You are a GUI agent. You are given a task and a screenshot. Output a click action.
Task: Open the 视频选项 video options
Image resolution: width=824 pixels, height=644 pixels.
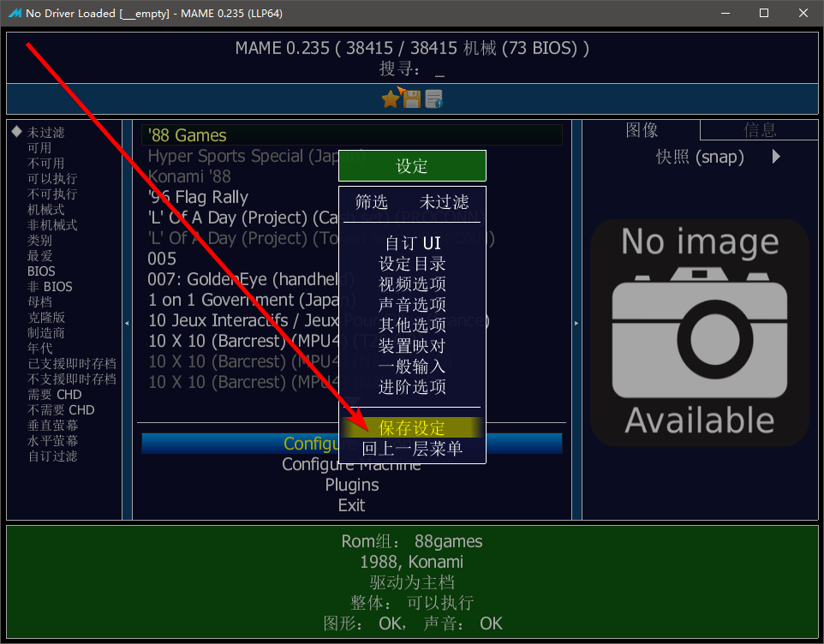point(412,284)
